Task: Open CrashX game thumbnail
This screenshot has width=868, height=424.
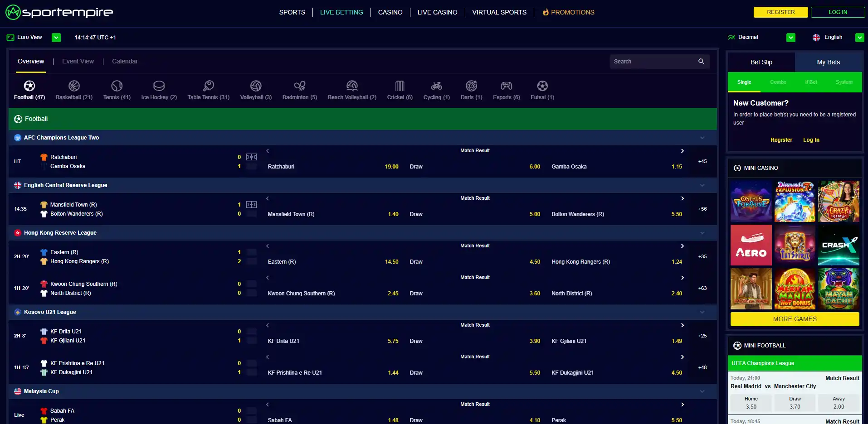Action: (839, 245)
